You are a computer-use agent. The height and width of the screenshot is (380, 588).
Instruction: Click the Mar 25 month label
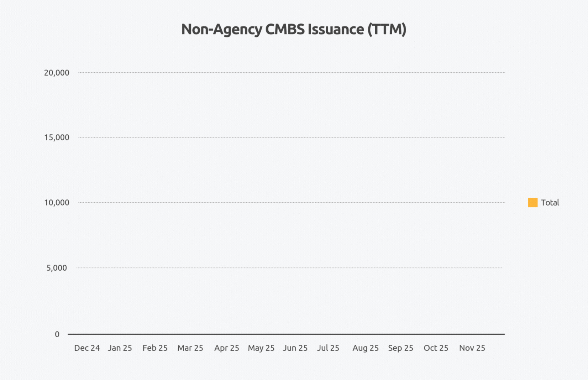coord(190,348)
